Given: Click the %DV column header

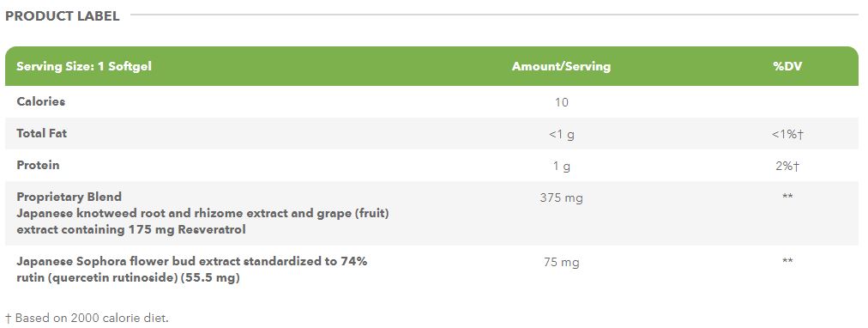Looking at the screenshot, I should pyautogui.click(x=787, y=66).
